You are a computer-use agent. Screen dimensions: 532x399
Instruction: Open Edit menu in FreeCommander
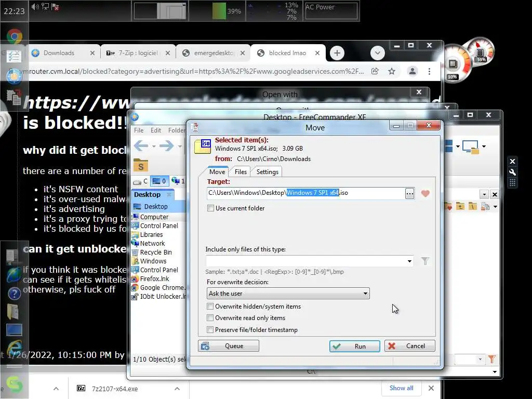pyautogui.click(x=156, y=130)
